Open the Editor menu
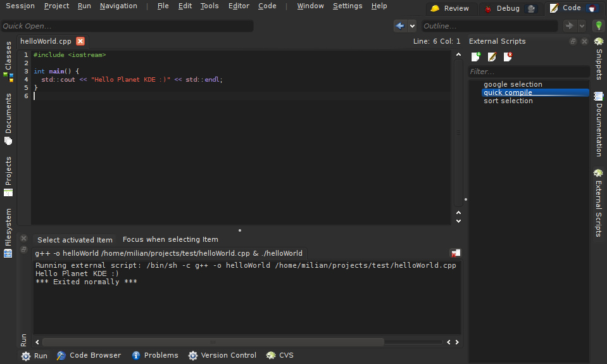Image resolution: width=607 pixels, height=364 pixels. (x=239, y=6)
